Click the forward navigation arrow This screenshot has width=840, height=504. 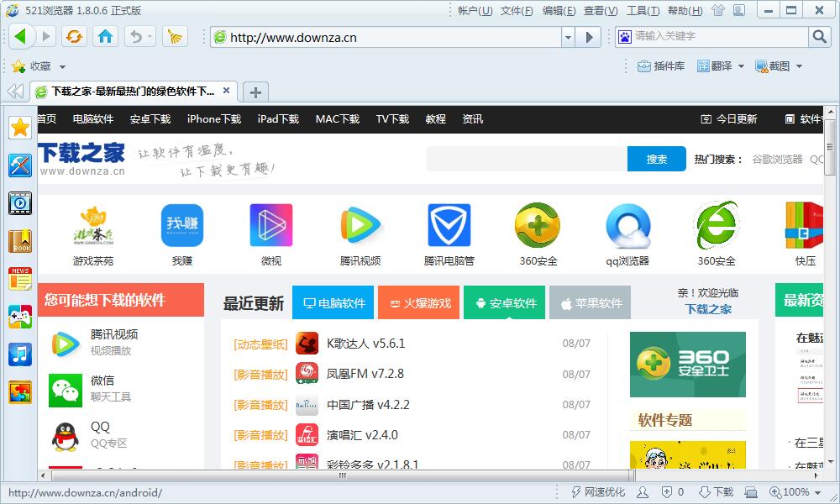[46, 36]
